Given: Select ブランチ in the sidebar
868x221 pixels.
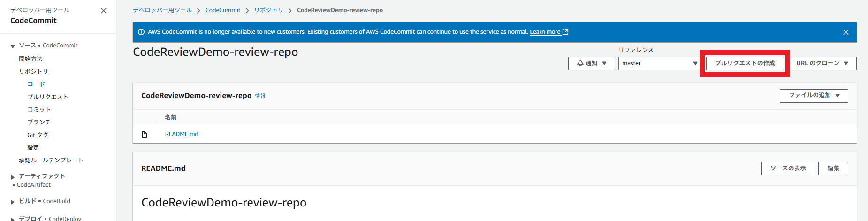Looking at the screenshot, I should tap(39, 122).
